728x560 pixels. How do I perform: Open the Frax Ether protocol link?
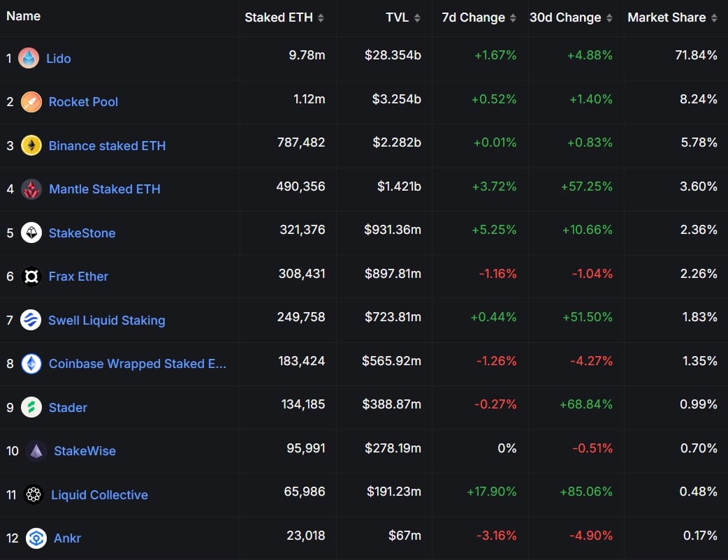click(x=78, y=277)
